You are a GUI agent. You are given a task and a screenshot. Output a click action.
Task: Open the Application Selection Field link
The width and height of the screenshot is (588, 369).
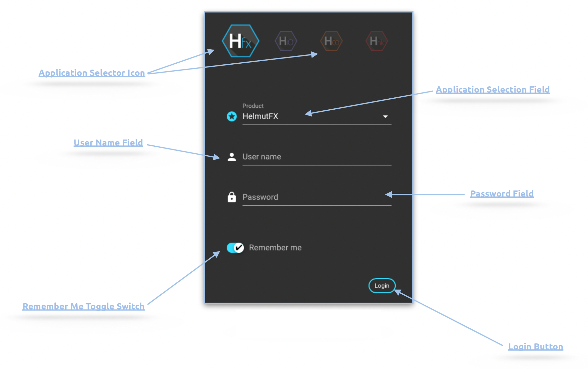coord(492,89)
